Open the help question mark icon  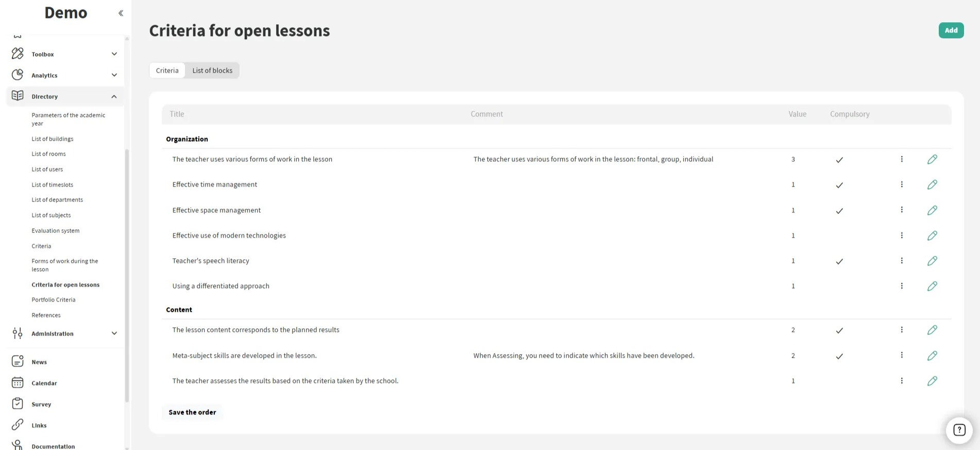pos(959,430)
